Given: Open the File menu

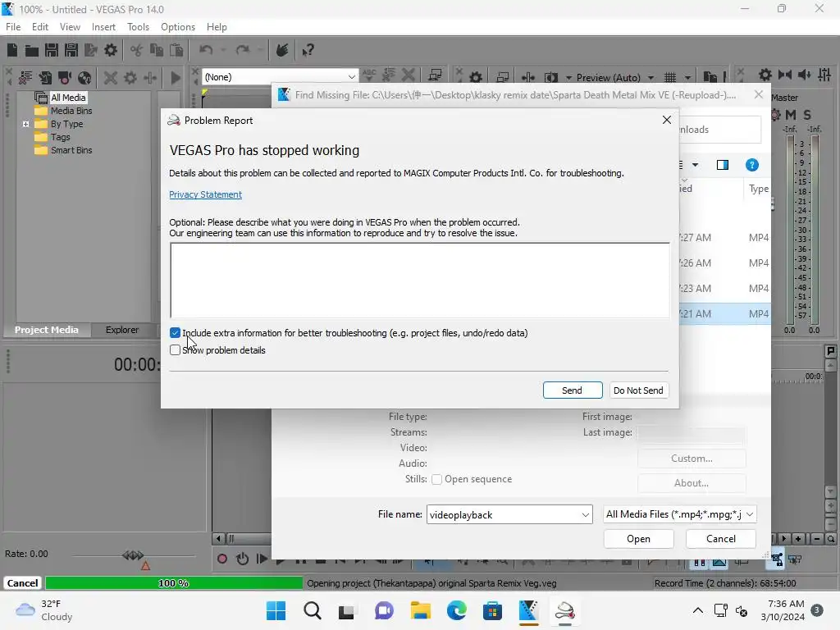Looking at the screenshot, I should pyautogui.click(x=13, y=27).
